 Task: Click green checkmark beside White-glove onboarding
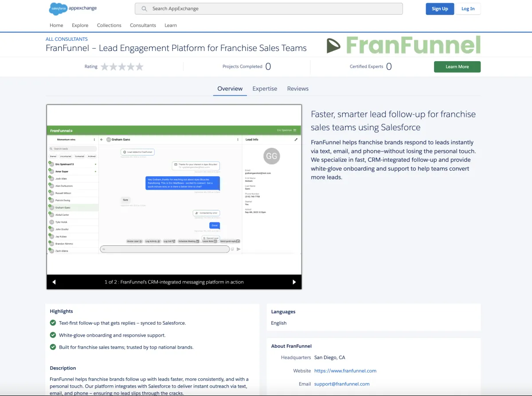[x=53, y=335]
